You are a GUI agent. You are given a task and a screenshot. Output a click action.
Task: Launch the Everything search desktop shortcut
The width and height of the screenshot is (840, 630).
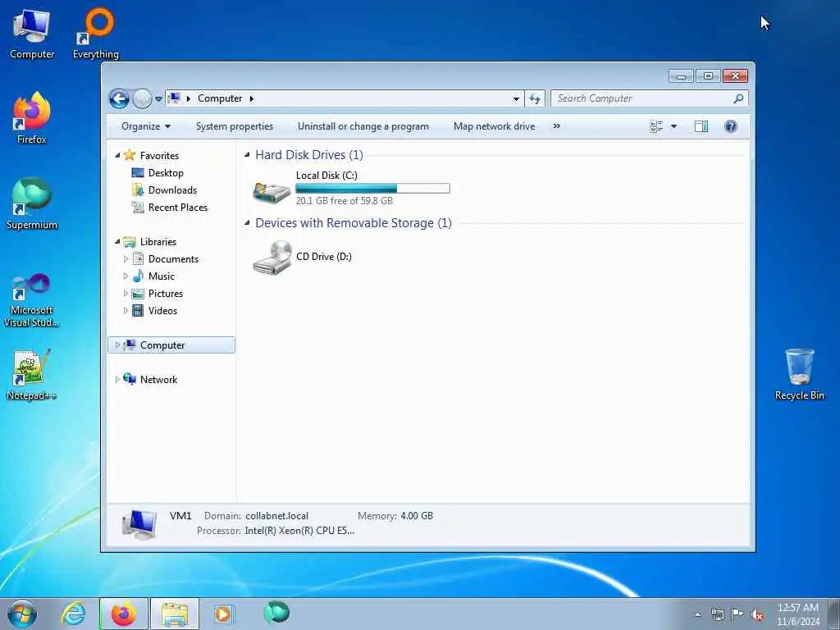(96, 34)
